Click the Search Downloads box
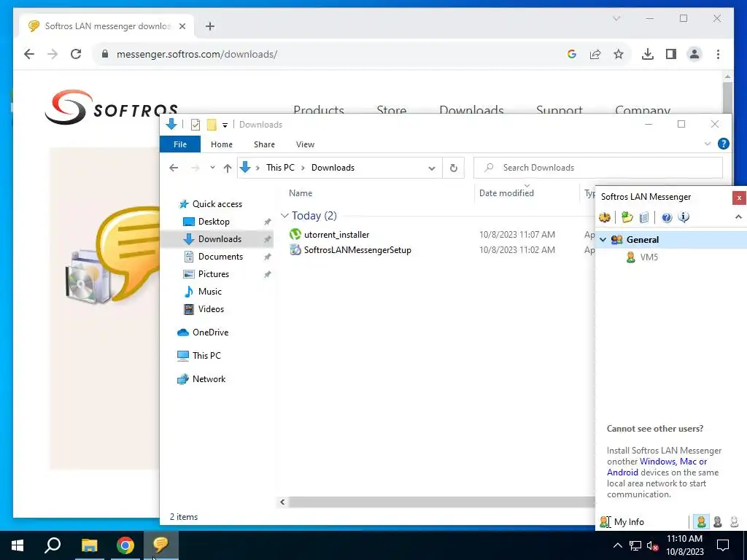Screen dimensions: 747x560 click(598, 168)
